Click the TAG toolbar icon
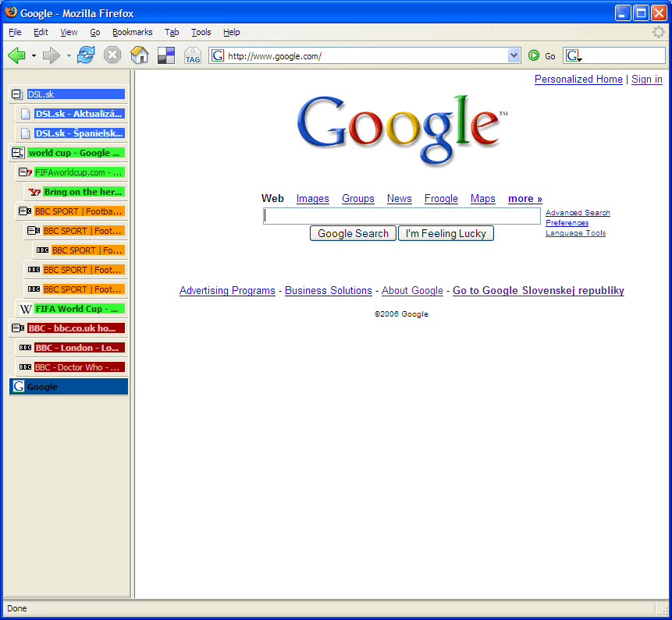 point(193,55)
